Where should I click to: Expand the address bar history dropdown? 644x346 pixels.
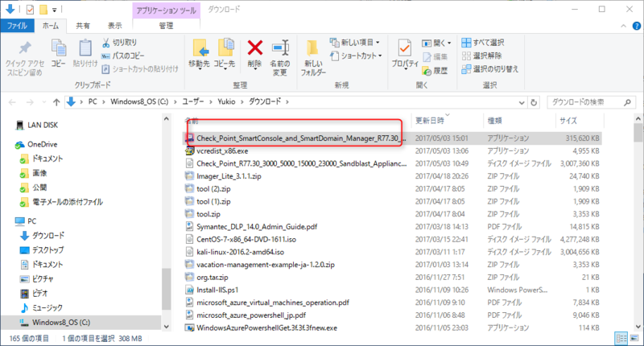pyautogui.click(x=522, y=102)
